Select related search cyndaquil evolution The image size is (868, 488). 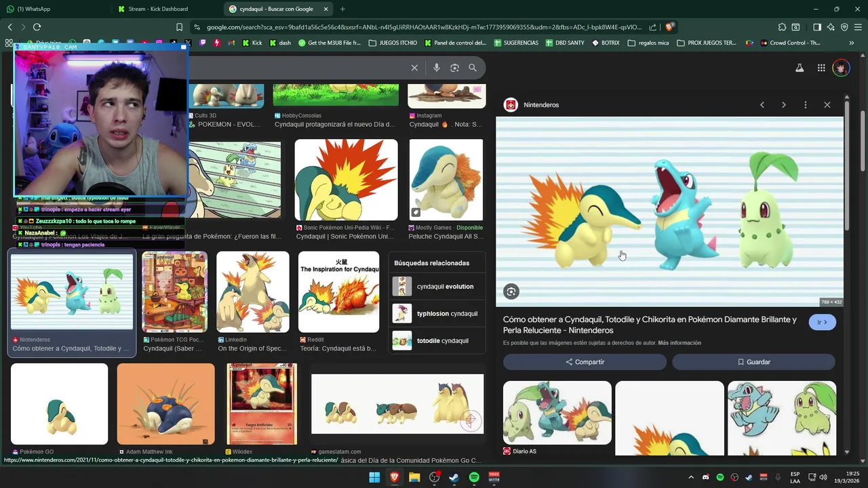[x=439, y=287]
